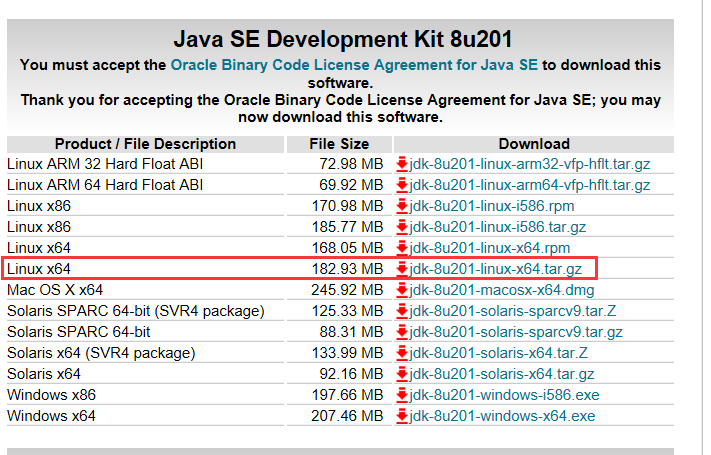This screenshot has width=711, height=455.
Task: Download jdk-8u201-windows-x64.exe
Action: (x=502, y=416)
